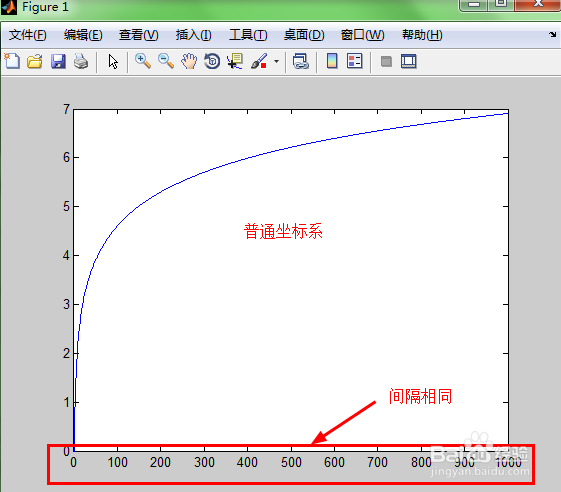Insert a colorbar via the toolbar icon
Viewport: 561px width, 492px height.
coord(332,61)
